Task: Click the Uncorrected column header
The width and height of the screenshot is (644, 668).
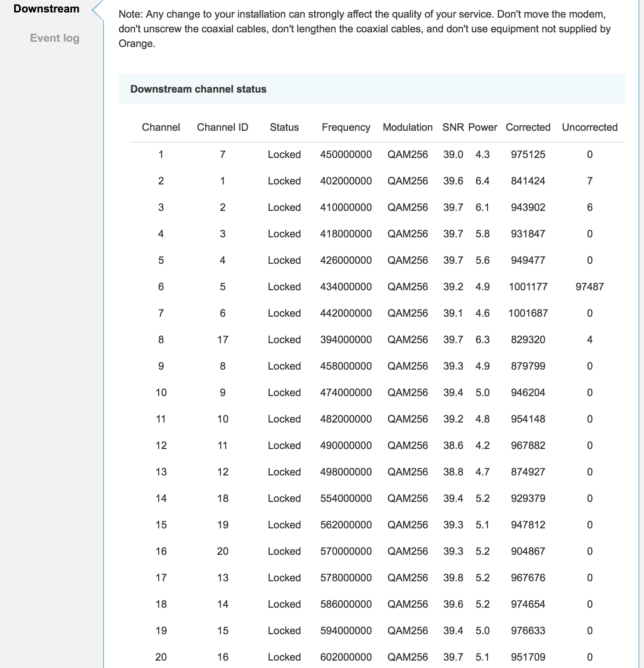Action: (x=590, y=128)
